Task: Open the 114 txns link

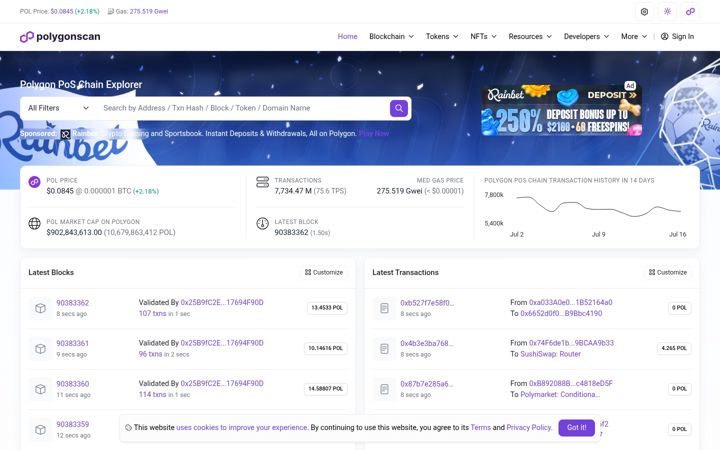Action: point(152,394)
